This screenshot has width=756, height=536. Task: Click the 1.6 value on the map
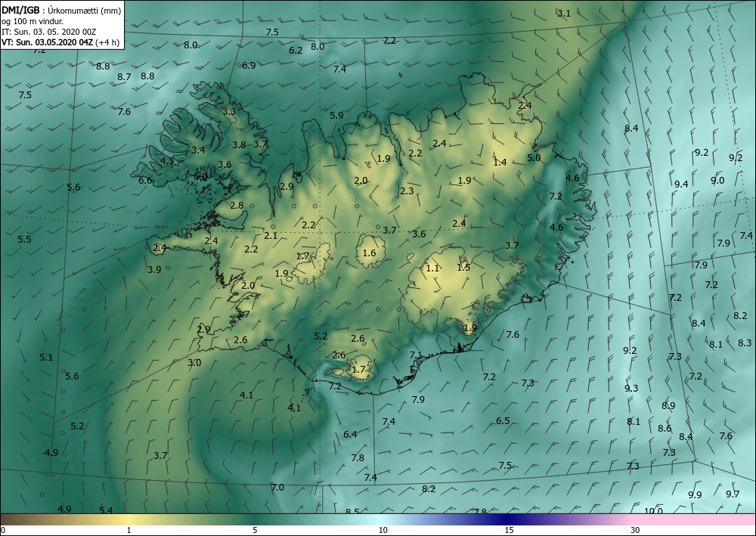point(369,253)
